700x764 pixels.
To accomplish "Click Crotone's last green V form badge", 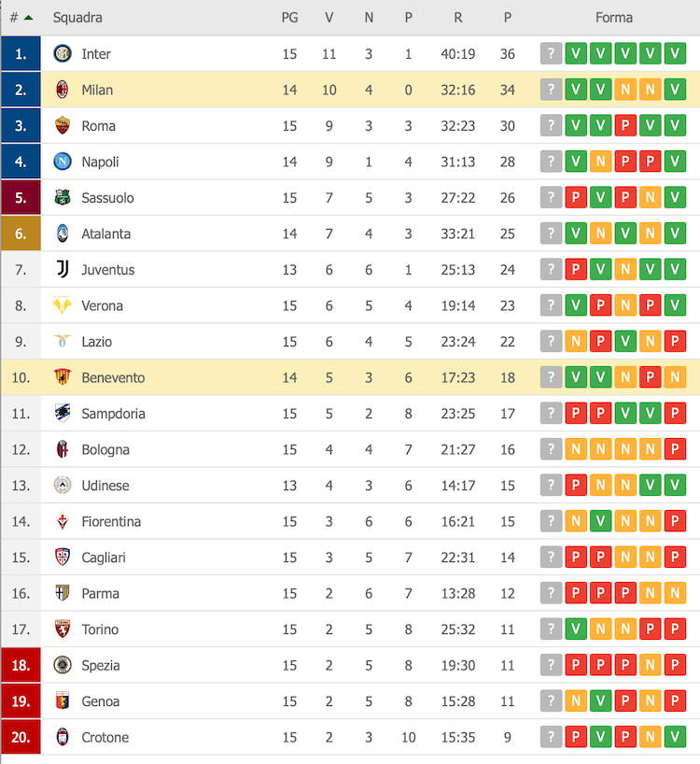I will [675, 738].
